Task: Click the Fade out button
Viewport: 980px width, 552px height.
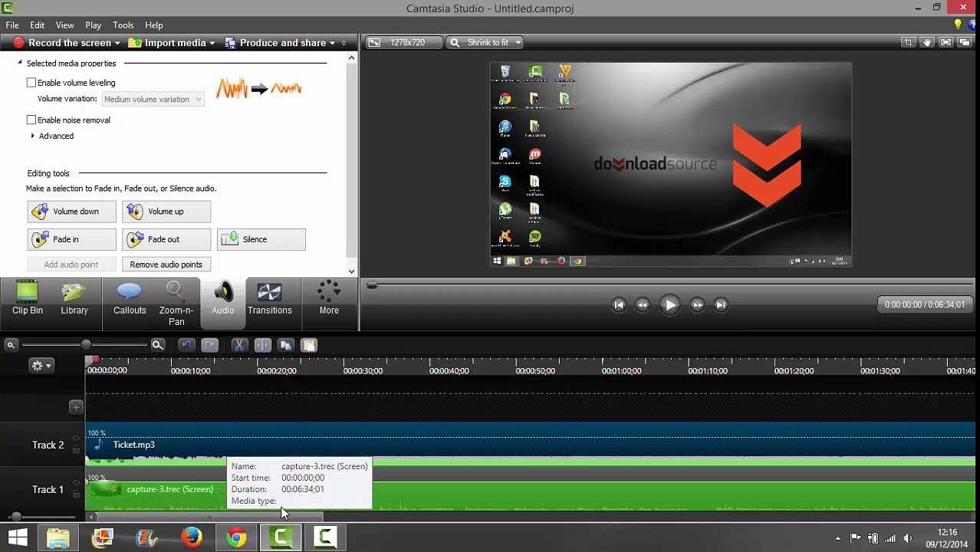Action: 166,239
